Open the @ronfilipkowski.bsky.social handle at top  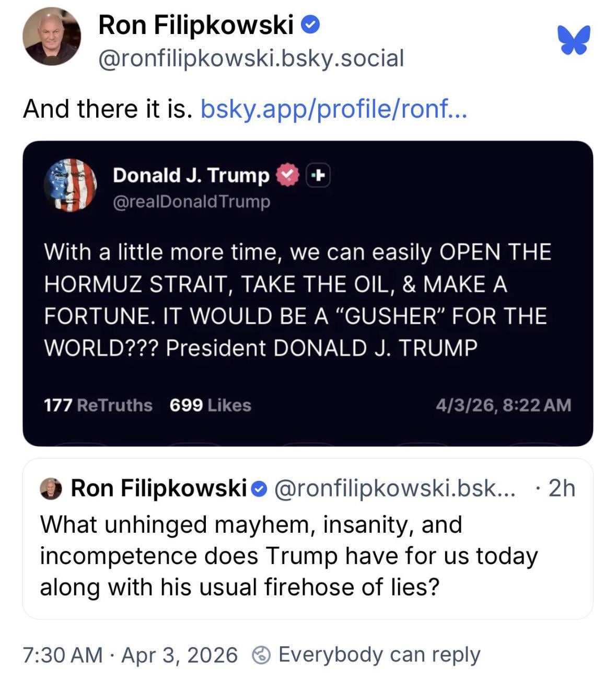pos(251,58)
